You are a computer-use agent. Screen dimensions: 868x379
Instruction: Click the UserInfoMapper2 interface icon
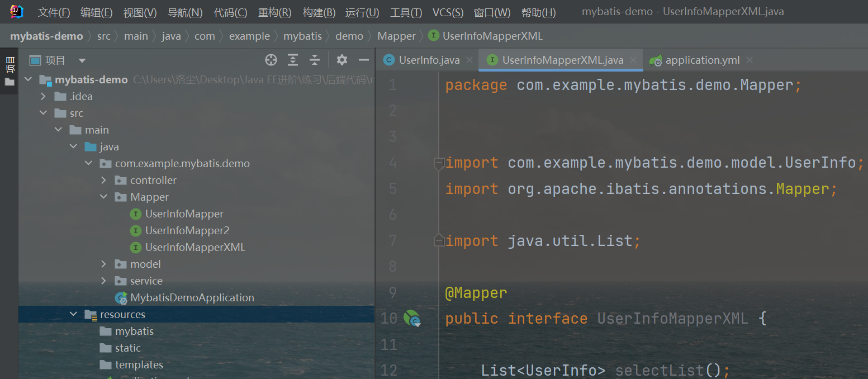[x=135, y=230]
